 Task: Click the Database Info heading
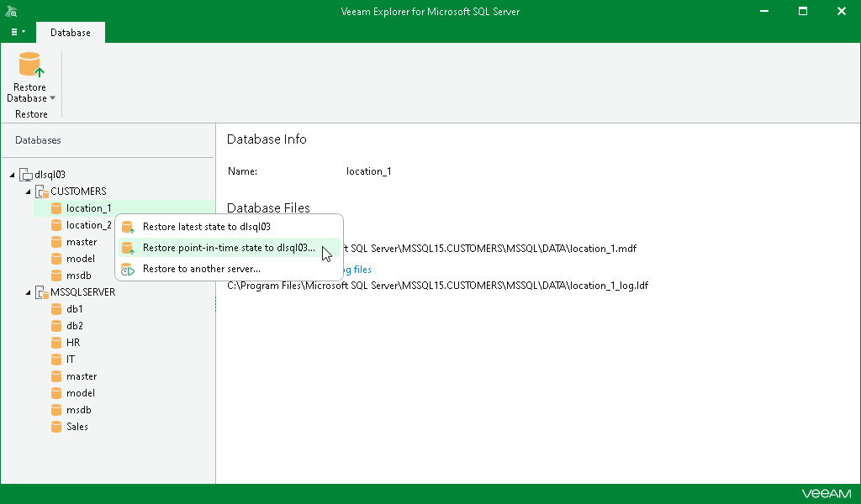[x=267, y=139]
